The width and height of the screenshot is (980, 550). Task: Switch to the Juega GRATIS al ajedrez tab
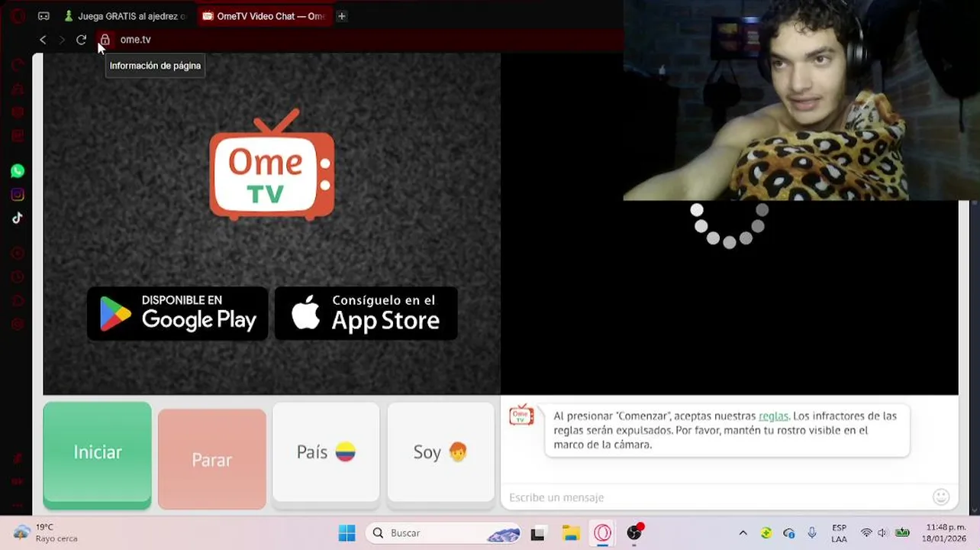tap(124, 16)
